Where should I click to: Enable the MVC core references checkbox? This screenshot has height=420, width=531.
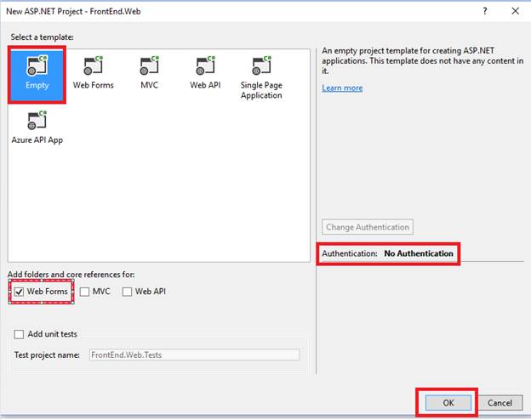coord(84,292)
